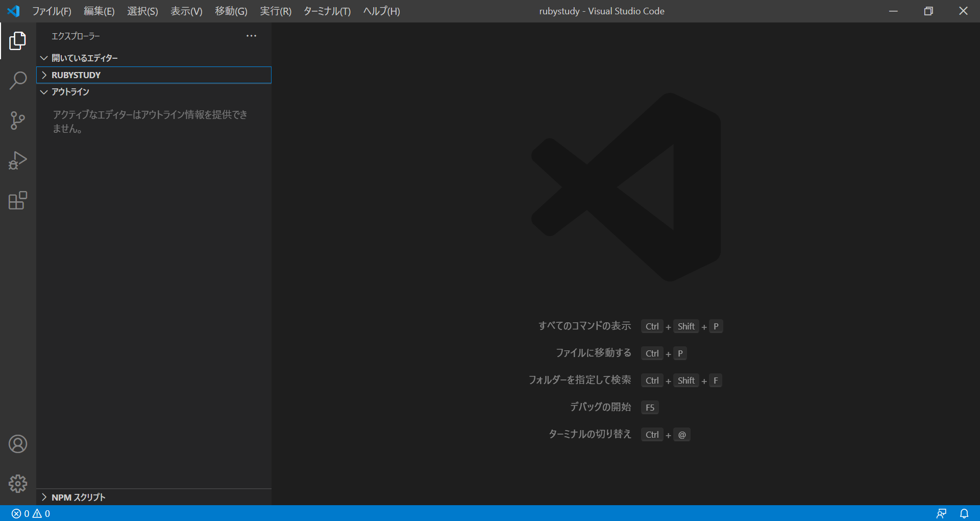
Task: Click the F5 key label
Action: click(x=650, y=408)
